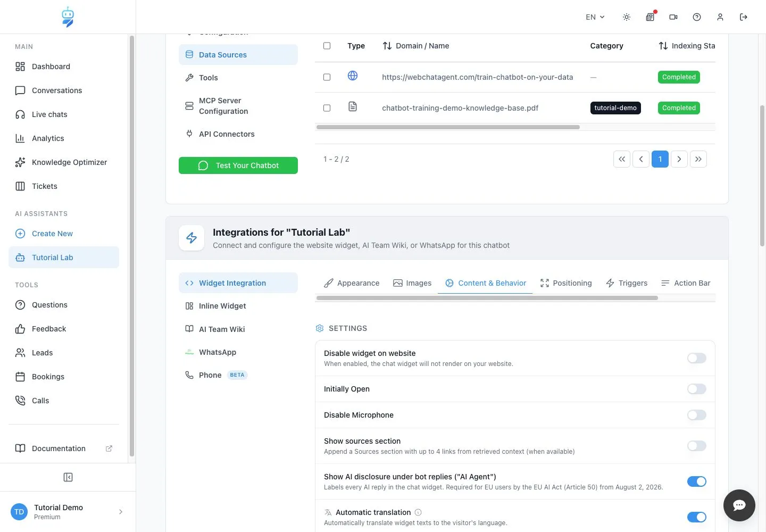Viewport: 766px width, 532px height.
Task: Open API Connectors
Action: click(x=238, y=134)
